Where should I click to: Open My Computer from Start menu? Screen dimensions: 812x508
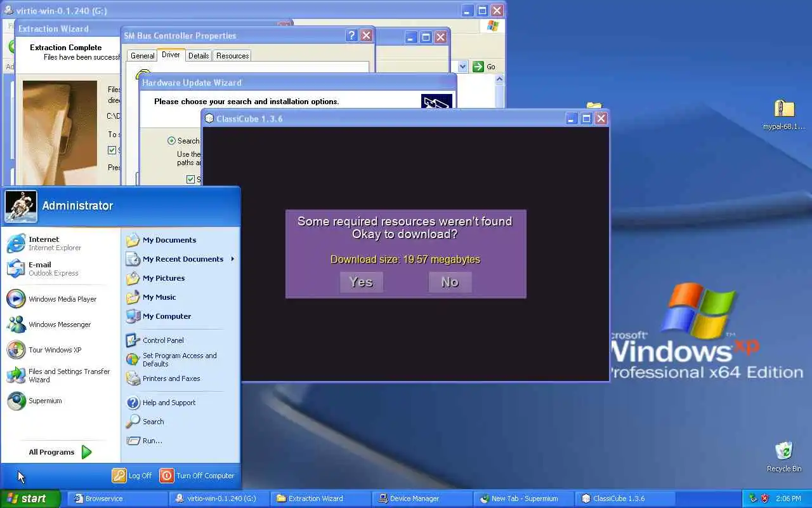pos(180,316)
